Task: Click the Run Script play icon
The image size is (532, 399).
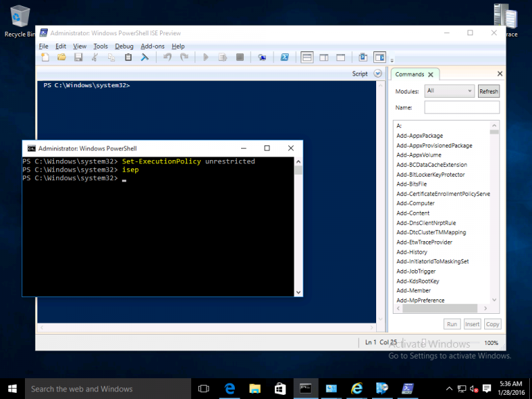Action: pos(206,57)
